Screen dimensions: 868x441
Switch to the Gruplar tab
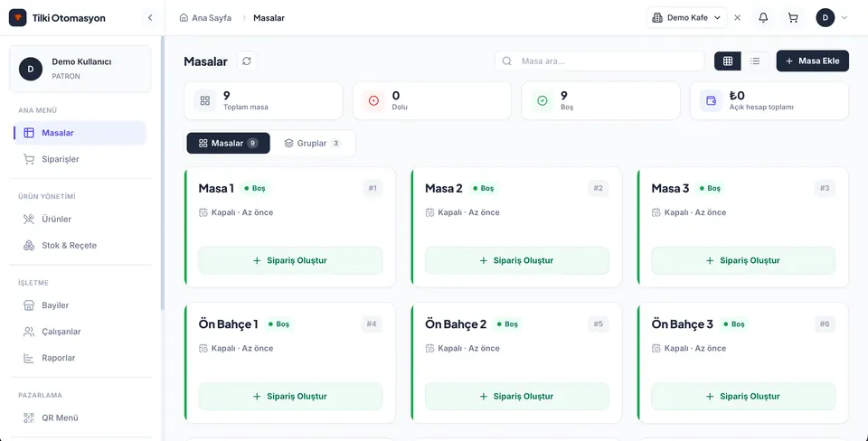[x=312, y=144]
